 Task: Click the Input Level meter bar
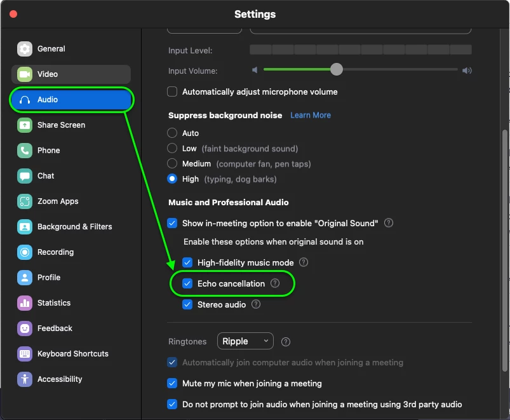pyautogui.click(x=360, y=50)
